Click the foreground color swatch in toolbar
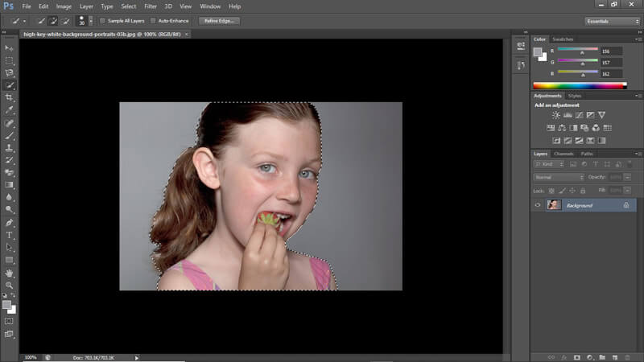644x362 pixels. click(6, 305)
